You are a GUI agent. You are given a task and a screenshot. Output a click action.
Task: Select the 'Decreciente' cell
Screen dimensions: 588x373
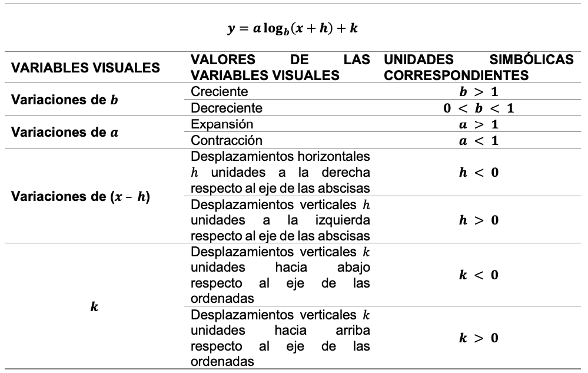pyautogui.click(x=227, y=108)
